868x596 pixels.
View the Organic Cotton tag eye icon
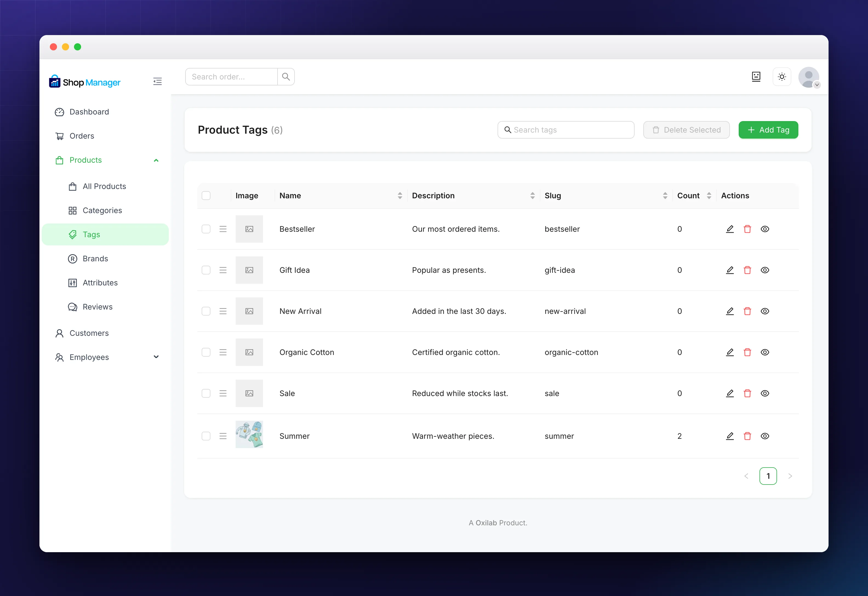pyautogui.click(x=765, y=352)
